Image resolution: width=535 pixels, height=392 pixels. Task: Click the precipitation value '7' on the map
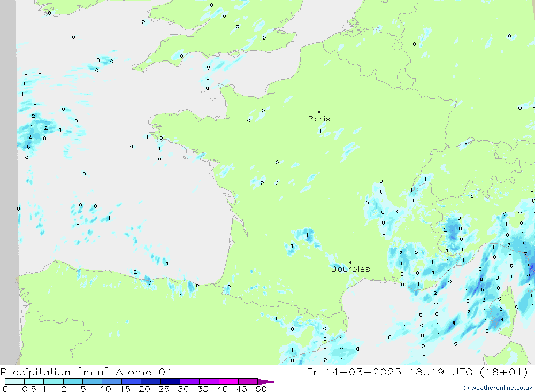[525, 254]
